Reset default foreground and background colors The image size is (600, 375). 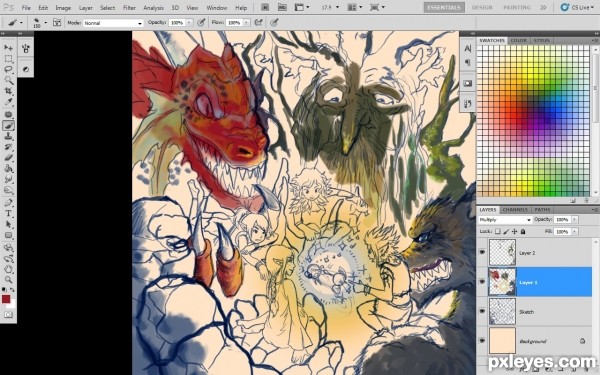(x=4, y=290)
